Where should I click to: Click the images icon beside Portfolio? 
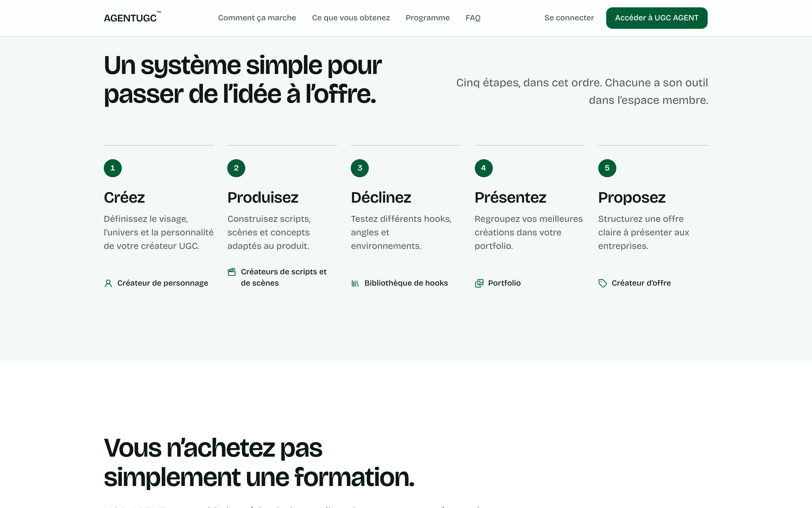[479, 283]
